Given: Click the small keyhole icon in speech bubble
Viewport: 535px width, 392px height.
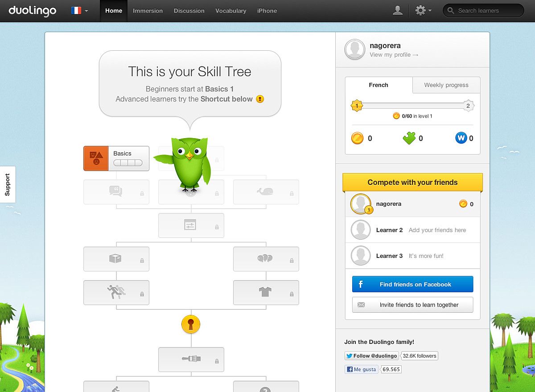Looking at the screenshot, I should coord(260,99).
